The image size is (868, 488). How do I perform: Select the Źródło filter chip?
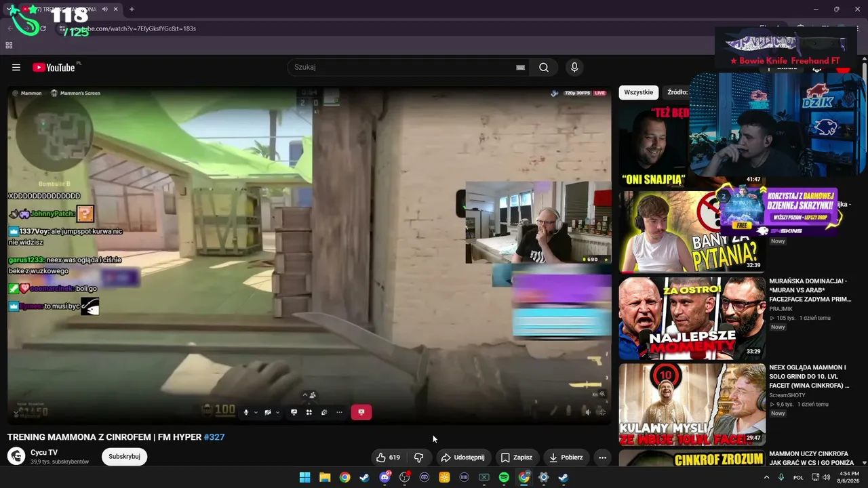(677, 92)
